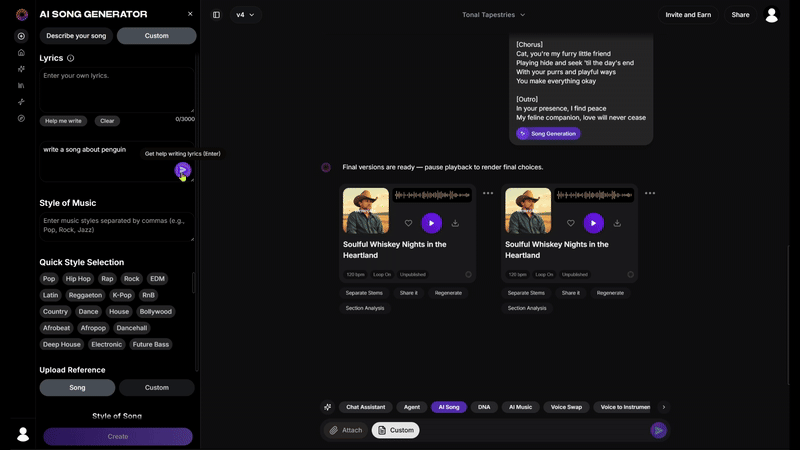
Task: Close the AI Song Generator panel
Action: [x=190, y=14]
